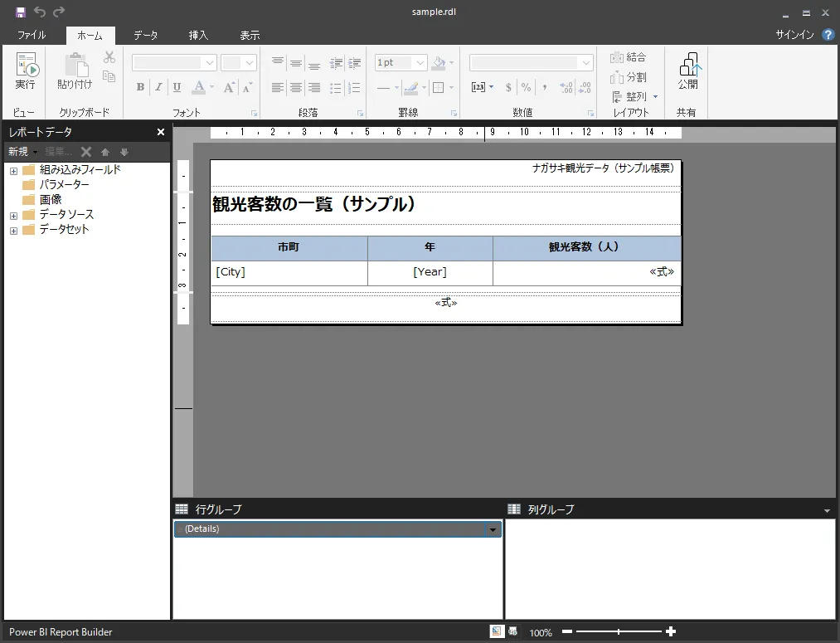Image resolution: width=840 pixels, height=643 pixels.
Task: Toggle Italic formatting
Action: click(x=158, y=87)
